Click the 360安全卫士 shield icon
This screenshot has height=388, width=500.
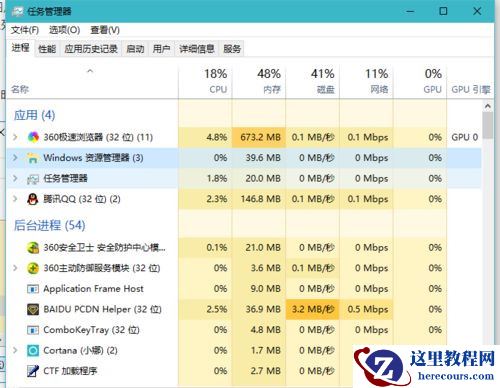pos(33,248)
